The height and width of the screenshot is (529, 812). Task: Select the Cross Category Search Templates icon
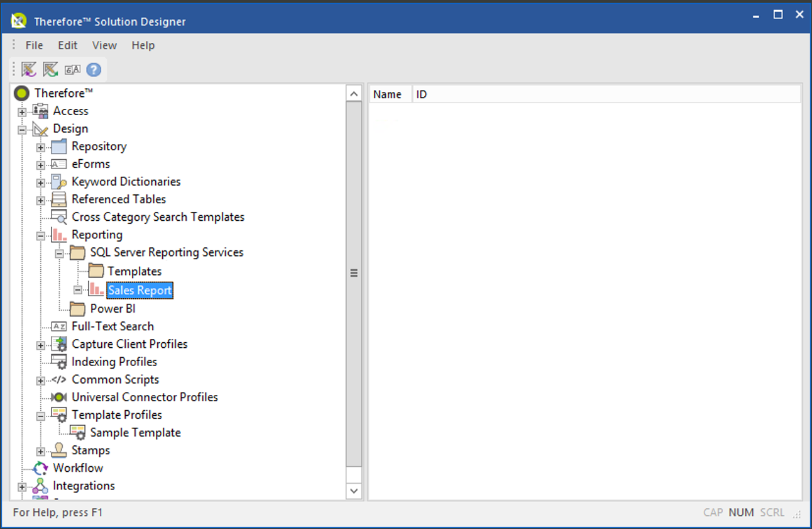[58, 216]
